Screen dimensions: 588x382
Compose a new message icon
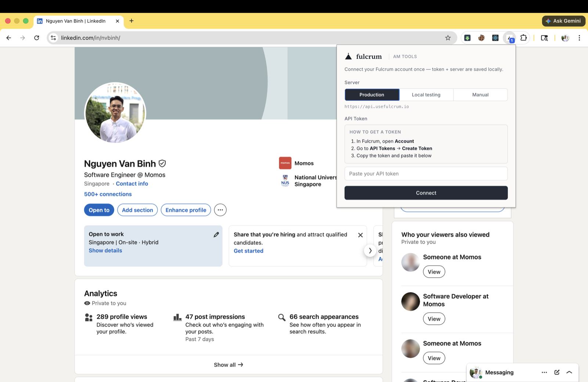557,372
